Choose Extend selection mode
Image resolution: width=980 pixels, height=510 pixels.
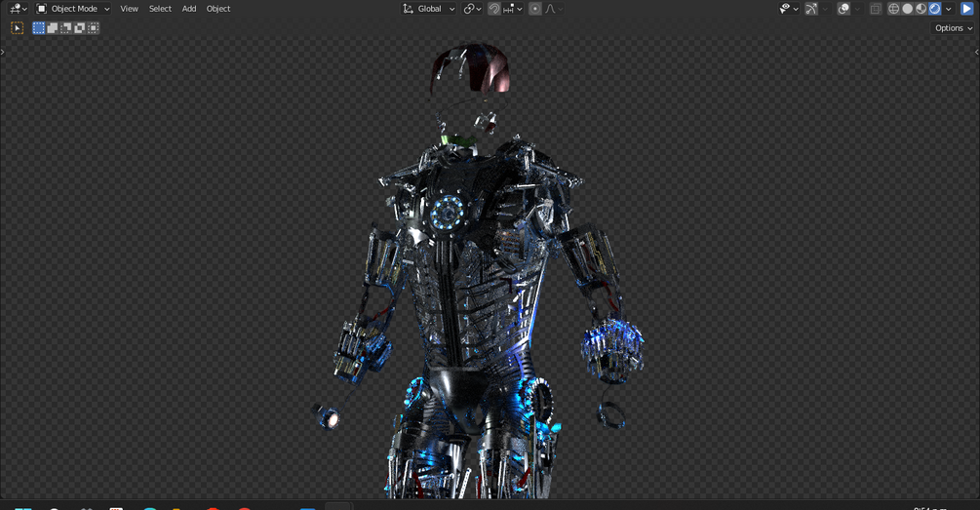[53, 28]
